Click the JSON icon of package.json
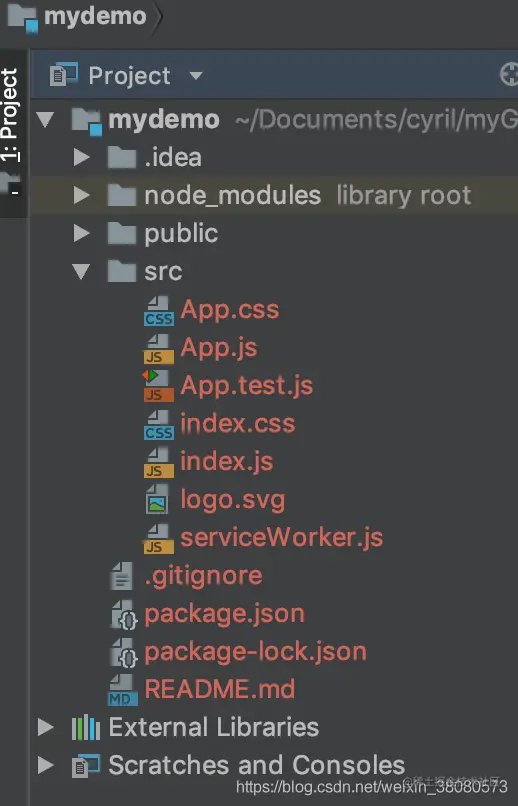518x806 pixels. coord(124,614)
